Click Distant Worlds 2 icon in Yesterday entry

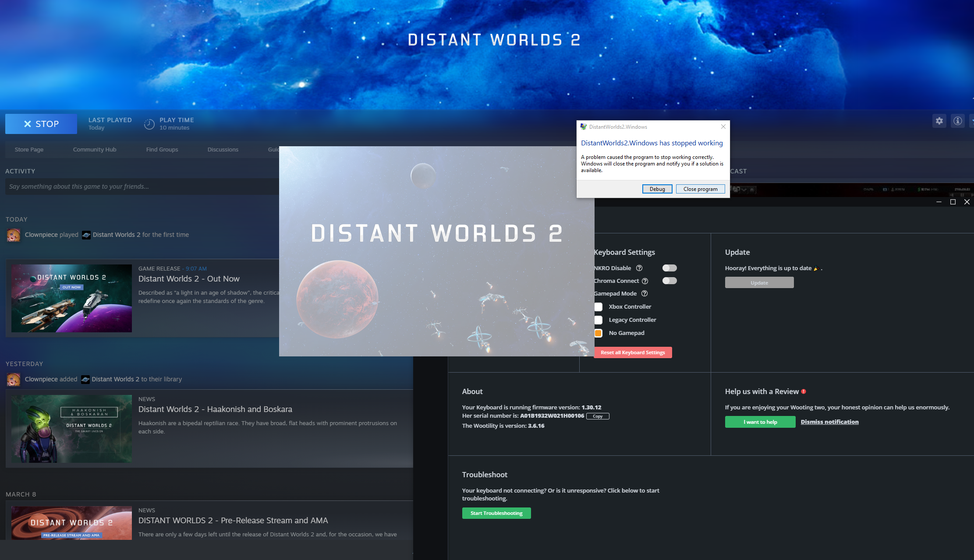point(85,380)
